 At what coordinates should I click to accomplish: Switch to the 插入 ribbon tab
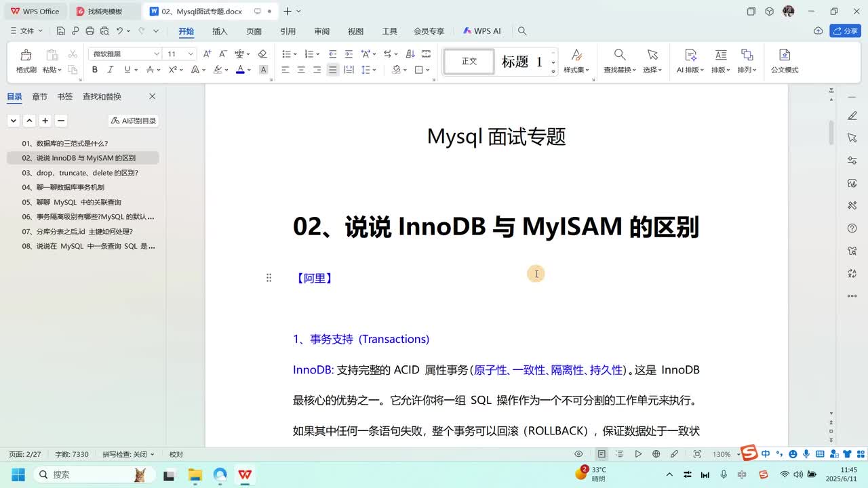220,31
